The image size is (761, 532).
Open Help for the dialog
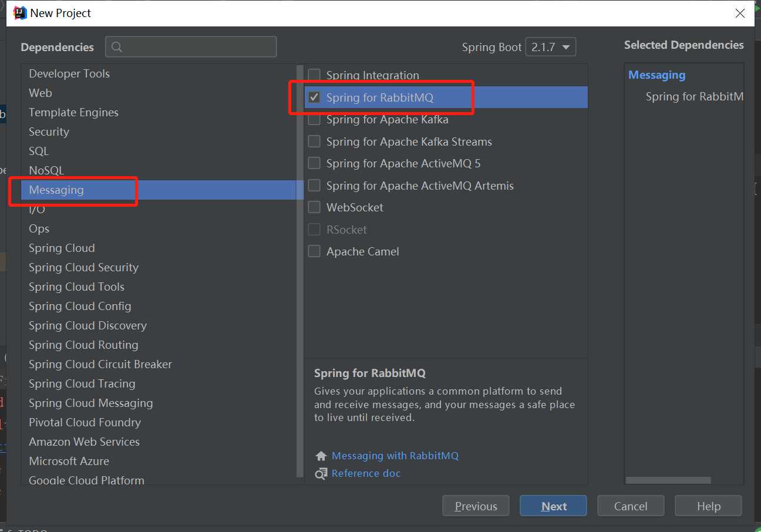pos(708,506)
